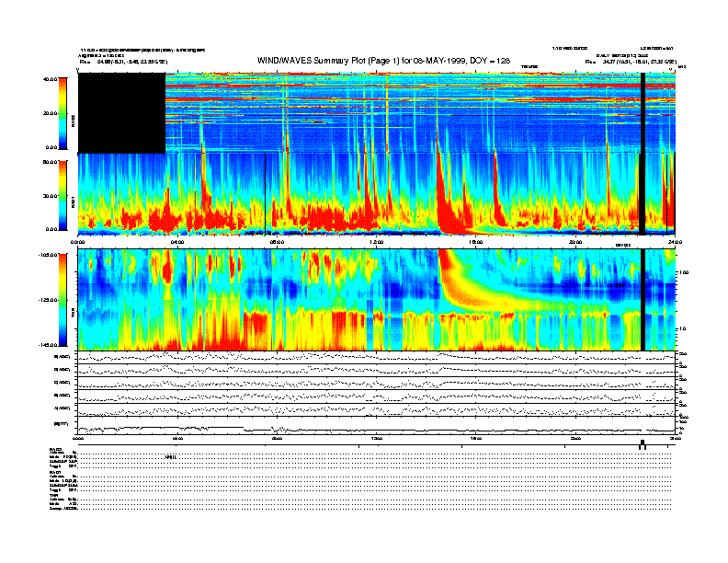Select the RAD1 color scale bar

coord(63,195)
